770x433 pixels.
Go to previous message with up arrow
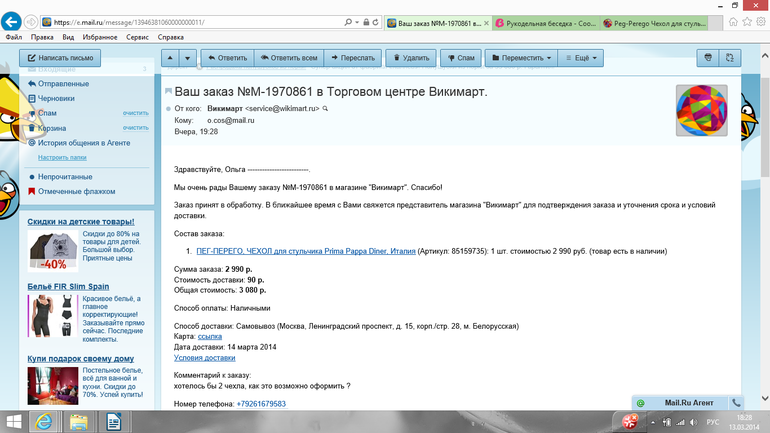pos(170,58)
